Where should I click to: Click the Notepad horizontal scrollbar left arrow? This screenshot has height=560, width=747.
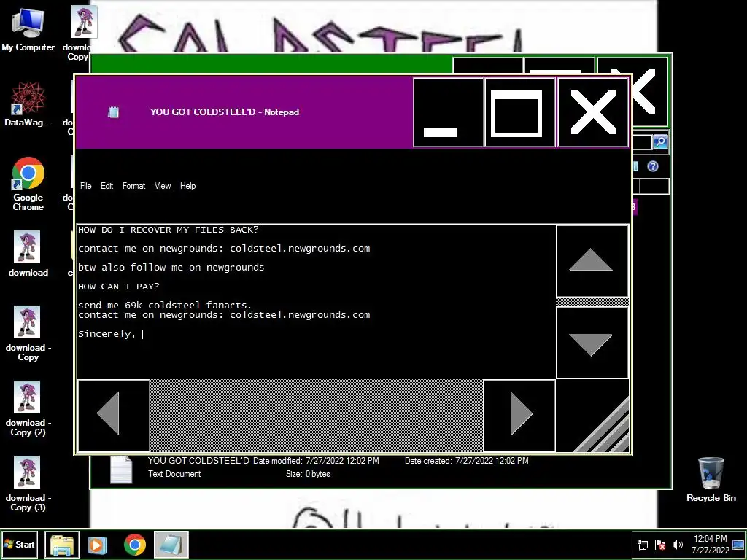114,415
